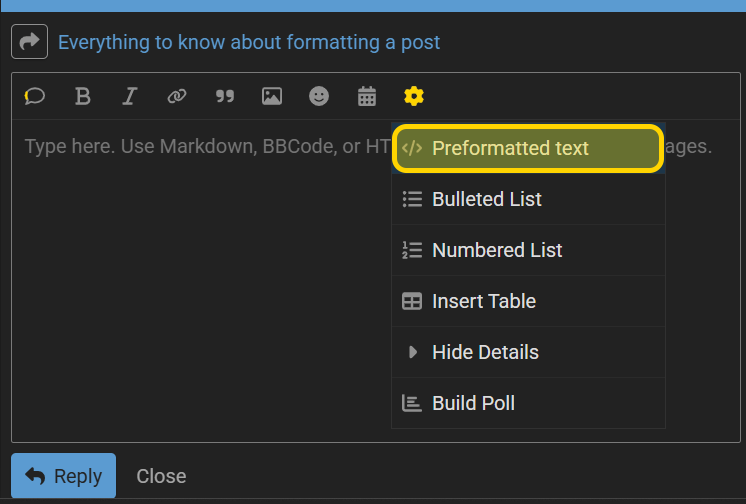
Task: Click the blue Reply button
Action: tap(63, 475)
